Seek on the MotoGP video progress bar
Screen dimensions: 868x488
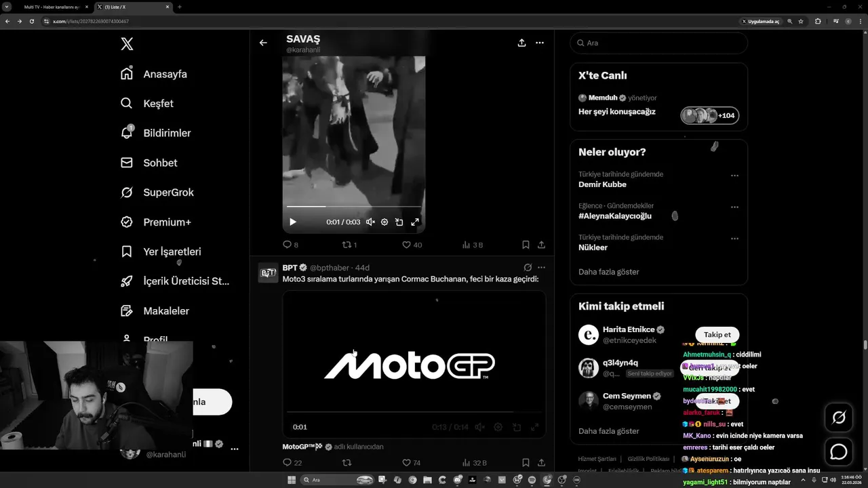[414, 411]
